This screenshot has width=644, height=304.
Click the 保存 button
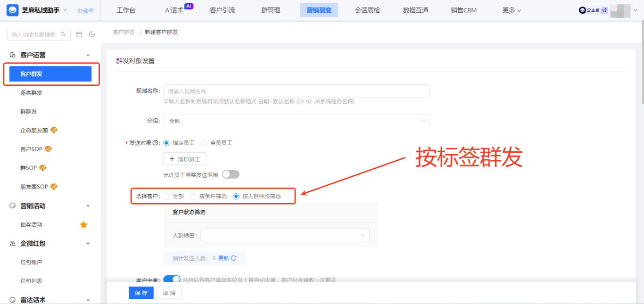141,293
